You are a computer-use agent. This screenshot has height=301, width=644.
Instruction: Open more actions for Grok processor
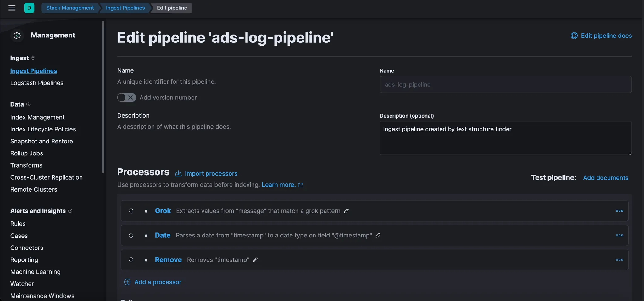(x=619, y=211)
